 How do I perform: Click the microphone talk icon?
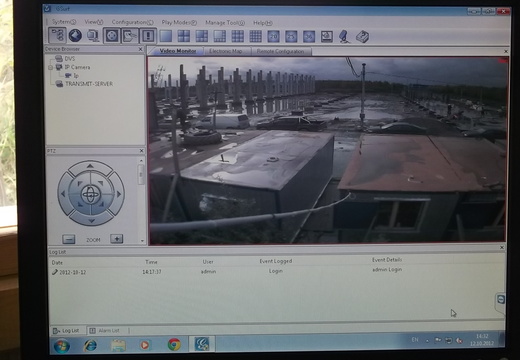[x=344, y=36]
